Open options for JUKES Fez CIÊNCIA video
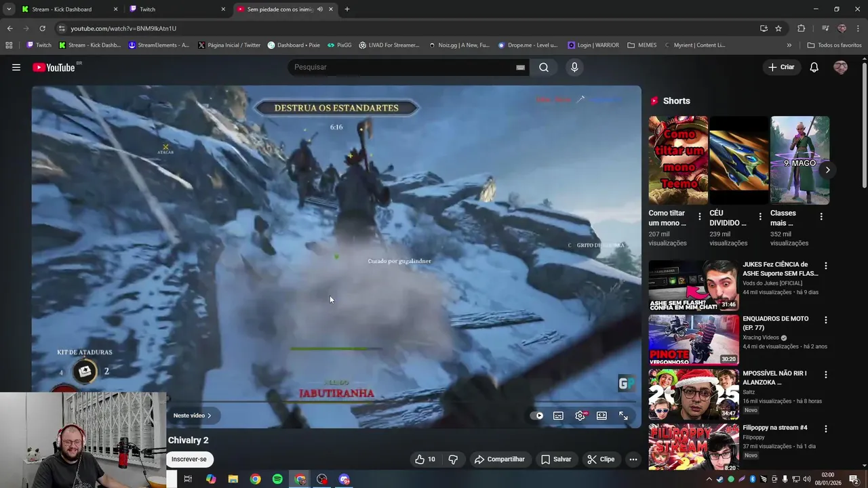This screenshot has width=868, height=488. tap(826, 266)
